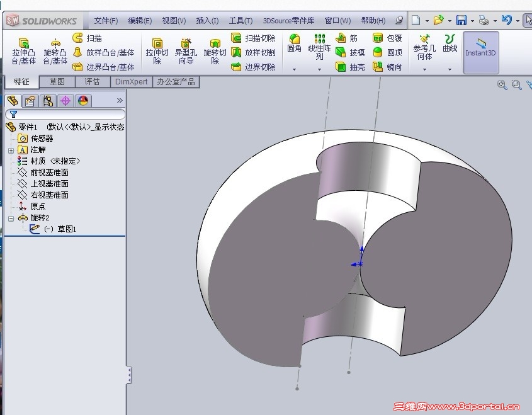This screenshot has width=532, height=415.
Task: Open the ConfigurationManager tab icon
Action: [48, 101]
